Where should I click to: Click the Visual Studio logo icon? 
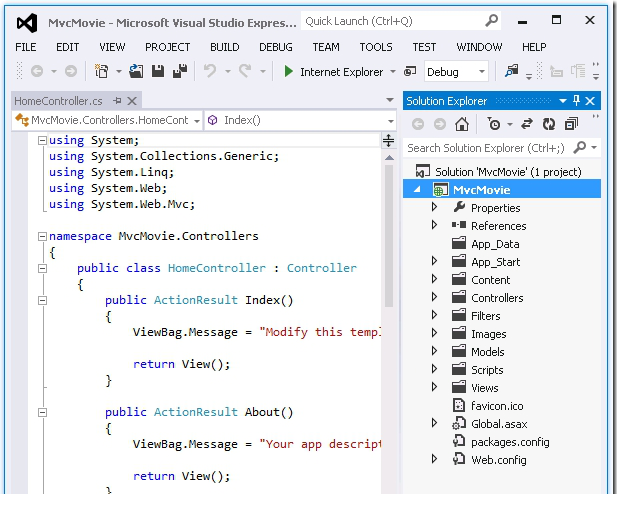27,23
